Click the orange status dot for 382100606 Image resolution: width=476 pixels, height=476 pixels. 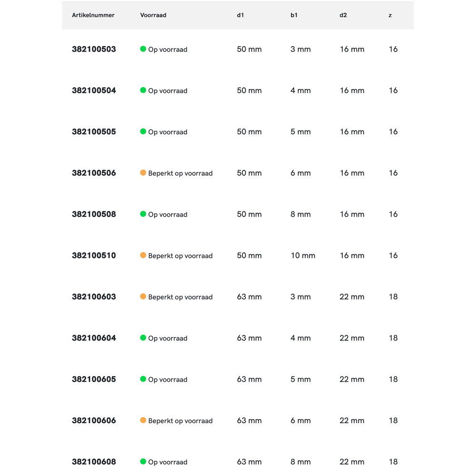pyautogui.click(x=143, y=420)
